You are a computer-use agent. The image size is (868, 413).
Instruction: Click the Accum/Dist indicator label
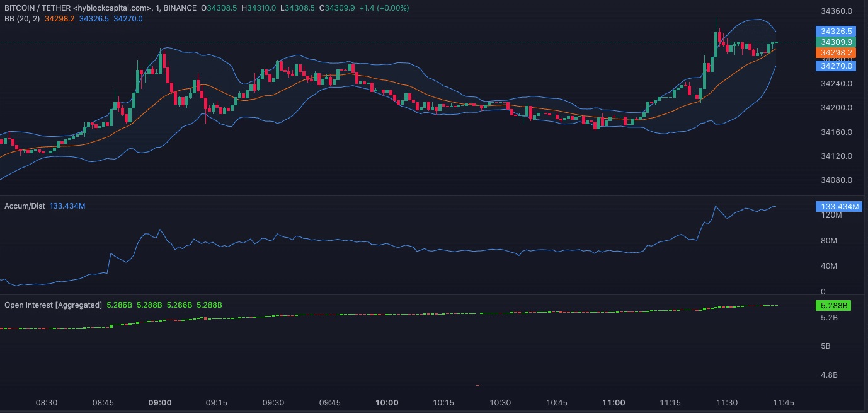click(25, 206)
